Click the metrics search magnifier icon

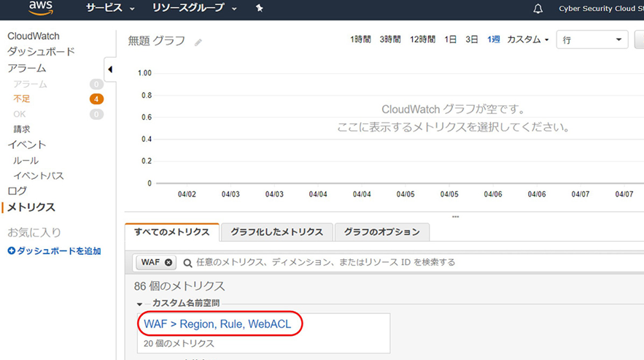pos(187,263)
